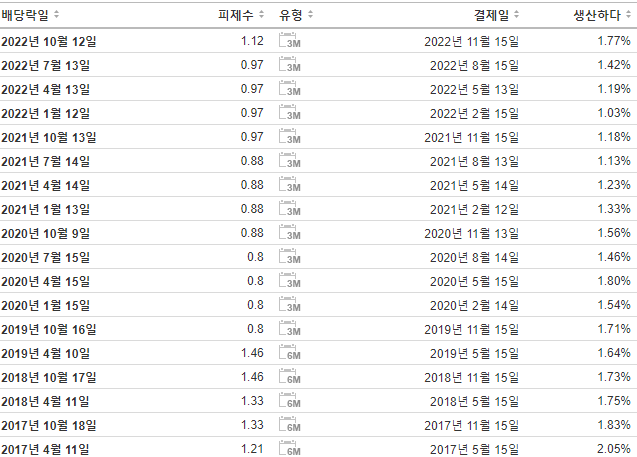Click 6M calendar icon in 2019년 4월 10일 row
Screen dimensions: 637x457
click(290, 352)
